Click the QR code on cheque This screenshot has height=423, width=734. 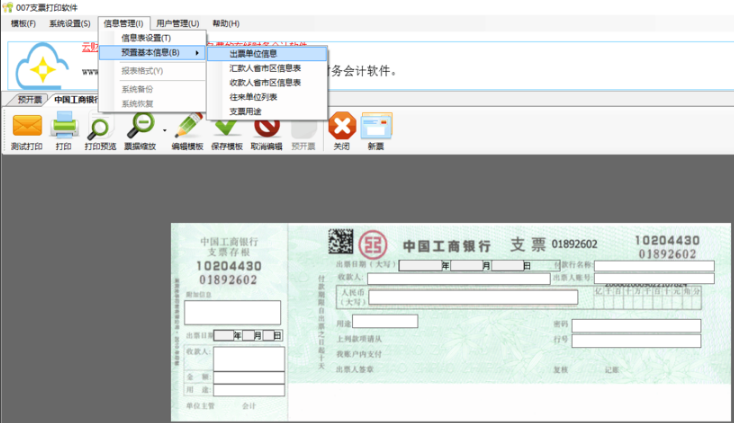pos(340,242)
